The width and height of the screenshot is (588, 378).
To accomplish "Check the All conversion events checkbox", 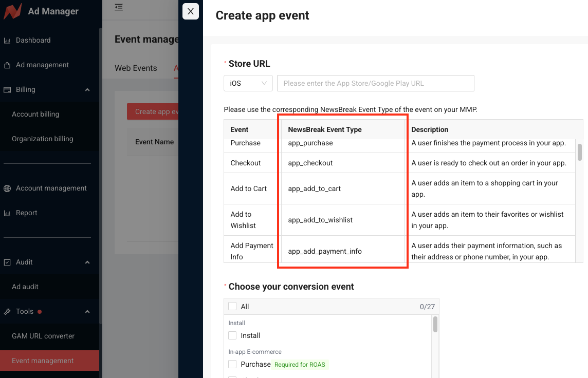I will (232, 306).
